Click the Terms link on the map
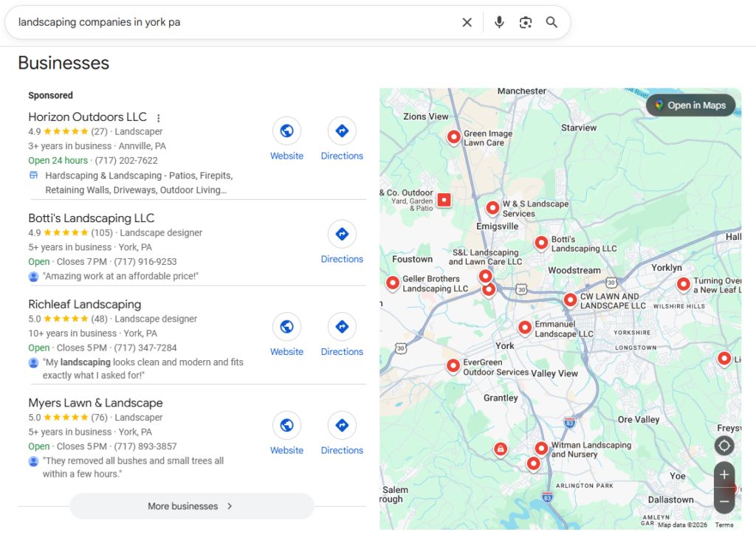Image resolution: width=756 pixels, height=535 pixels. 724,524
